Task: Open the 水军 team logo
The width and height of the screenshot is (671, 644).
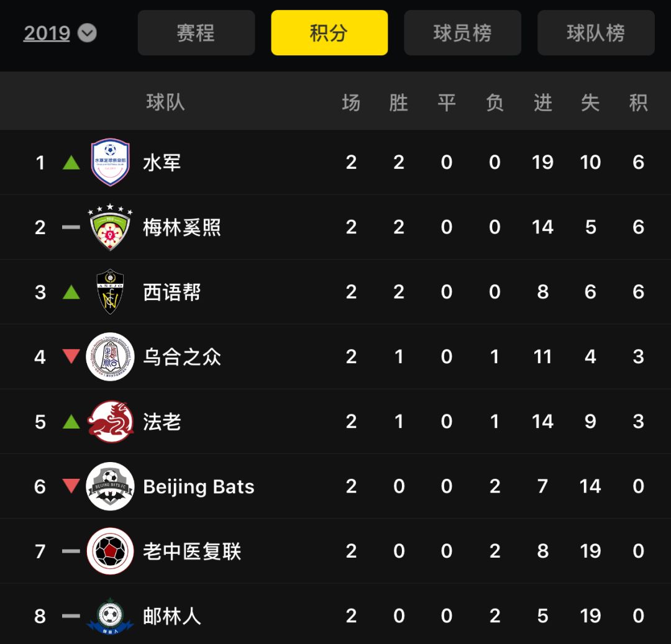Action: coord(110,162)
